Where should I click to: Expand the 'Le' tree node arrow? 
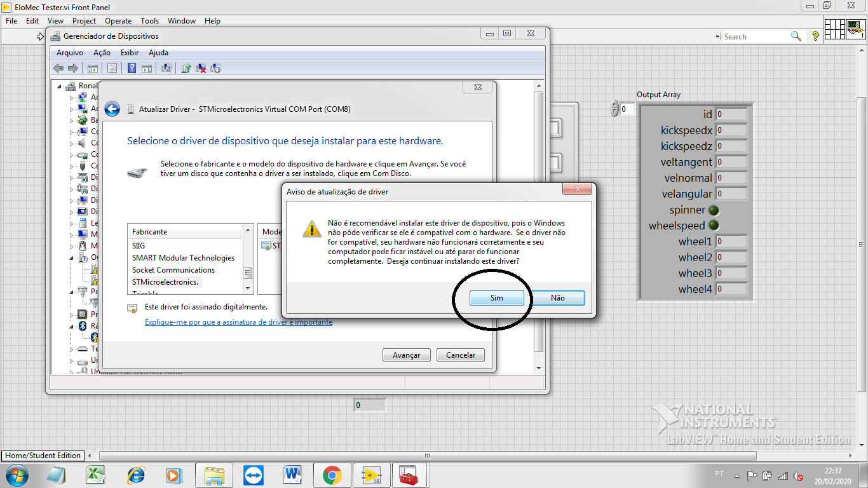point(72,223)
